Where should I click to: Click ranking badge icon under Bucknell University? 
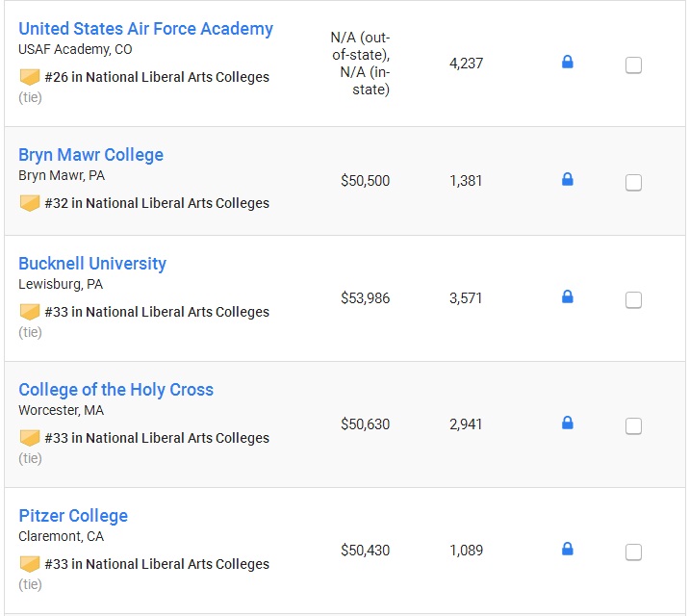(x=30, y=312)
